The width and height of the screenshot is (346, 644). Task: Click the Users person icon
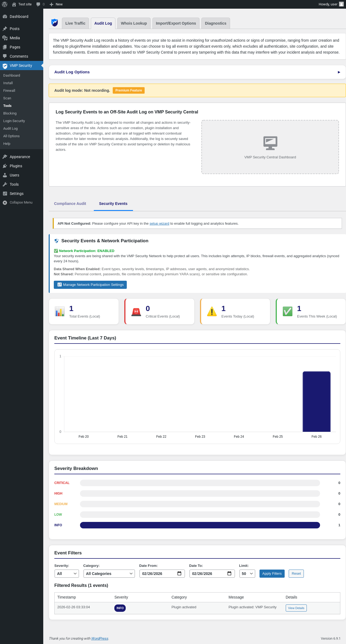tap(5, 175)
